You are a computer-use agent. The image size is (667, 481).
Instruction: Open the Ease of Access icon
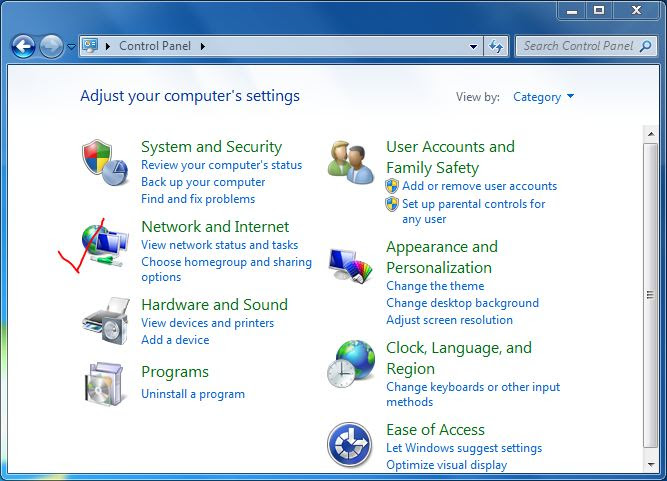click(350, 444)
